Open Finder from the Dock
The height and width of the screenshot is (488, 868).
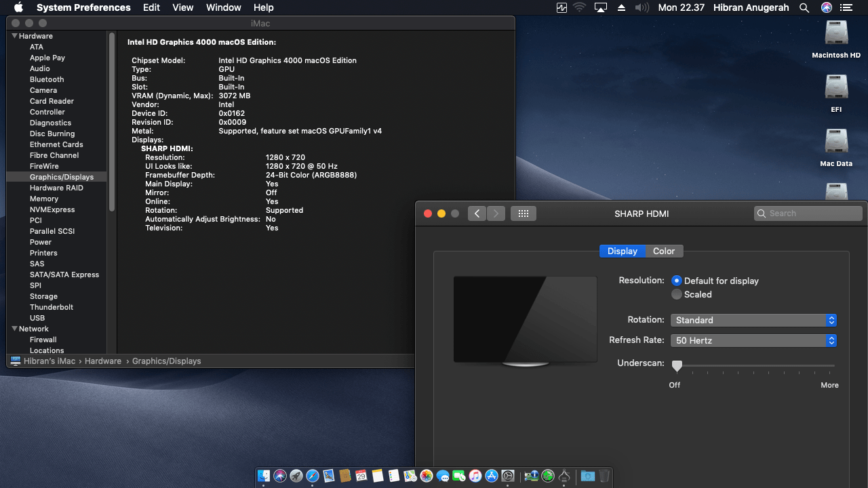tap(264, 476)
